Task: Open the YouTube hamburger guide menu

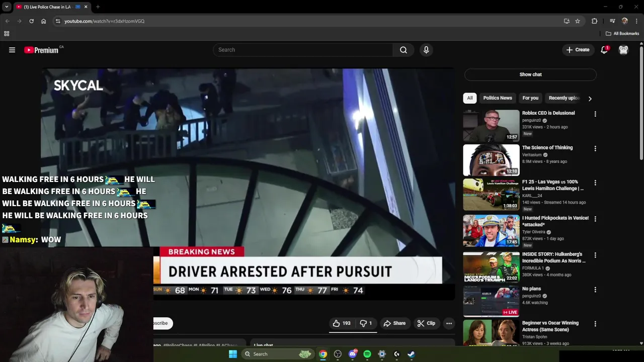Action: click(12, 50)
